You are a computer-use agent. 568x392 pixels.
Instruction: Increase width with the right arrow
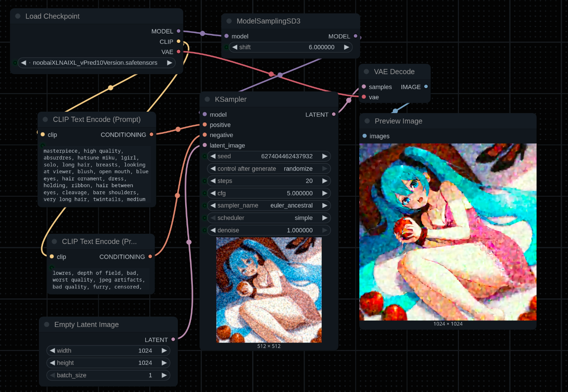[164, 350]
